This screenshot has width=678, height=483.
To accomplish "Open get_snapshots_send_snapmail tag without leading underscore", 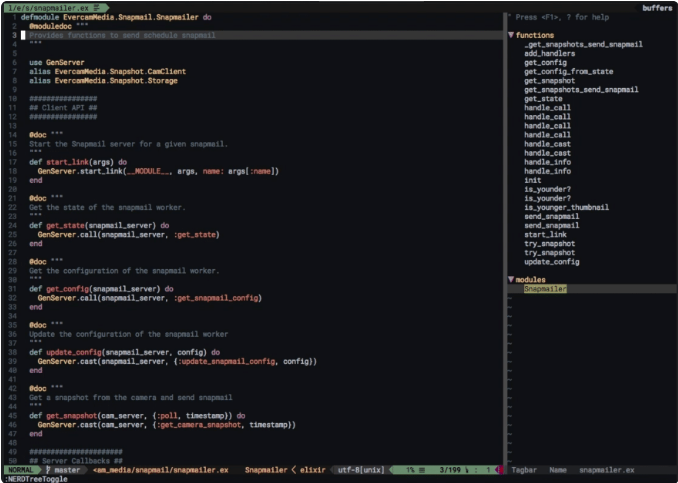I will (x=581, y=90).
